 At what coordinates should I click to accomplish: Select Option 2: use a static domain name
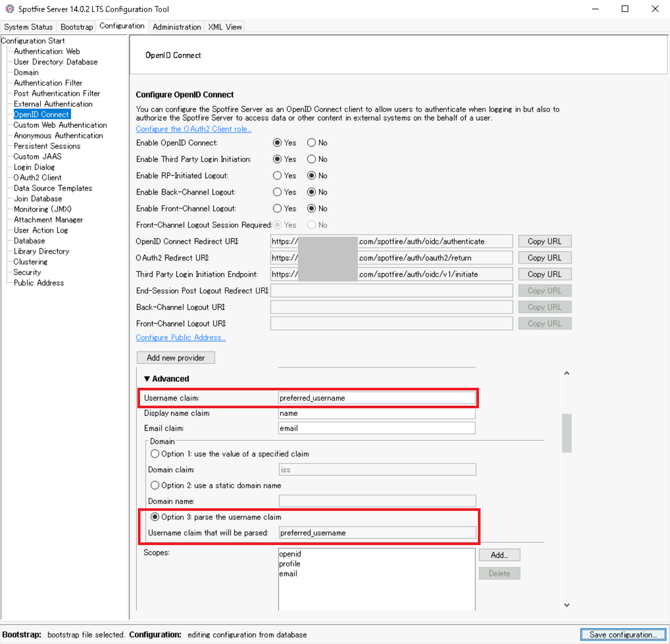pos(155,485)
